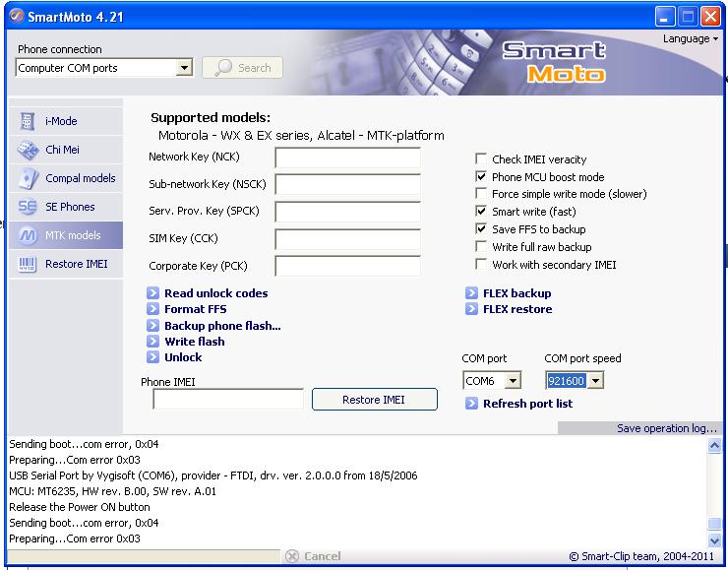Image resolution: width=728 pixels, height=570 pixels.
Task: Click log line 'USB Serial Port by Vygisoft'
Action: point(213,475)
